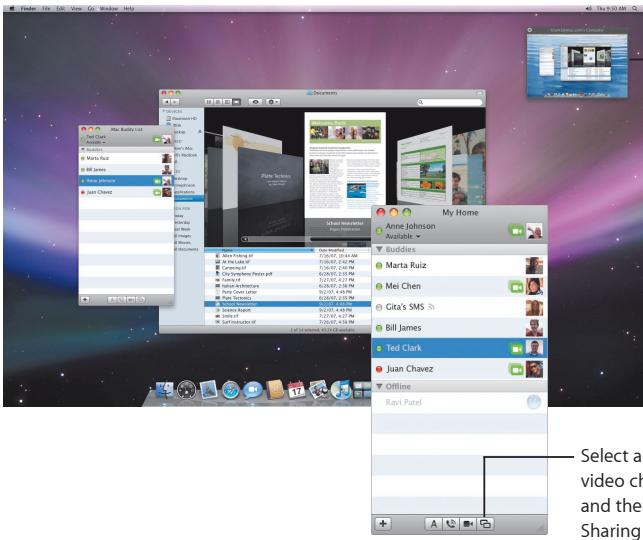This screenshot has width=643, height=540.
Task: Open the View menu in menu bar
Action: coord(76,8)
